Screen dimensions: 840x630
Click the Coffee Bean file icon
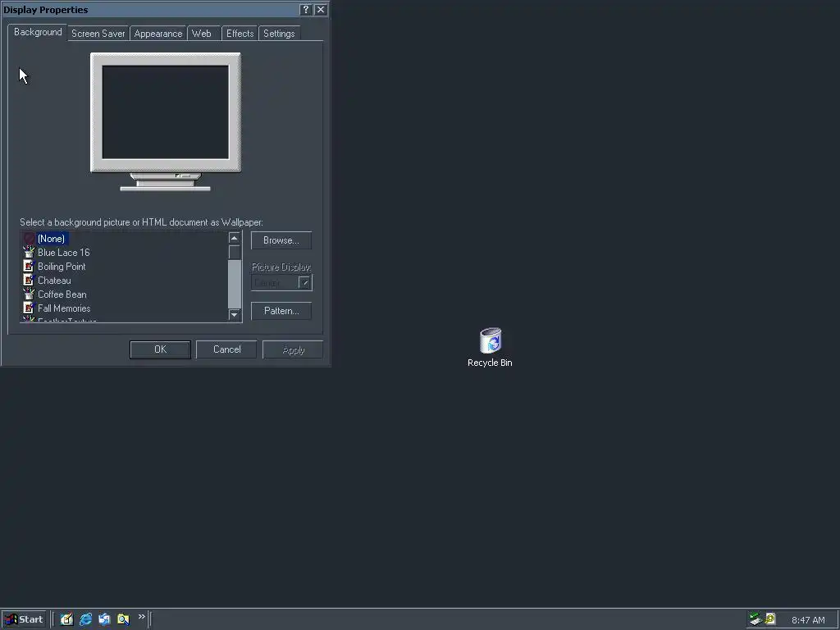29,294
